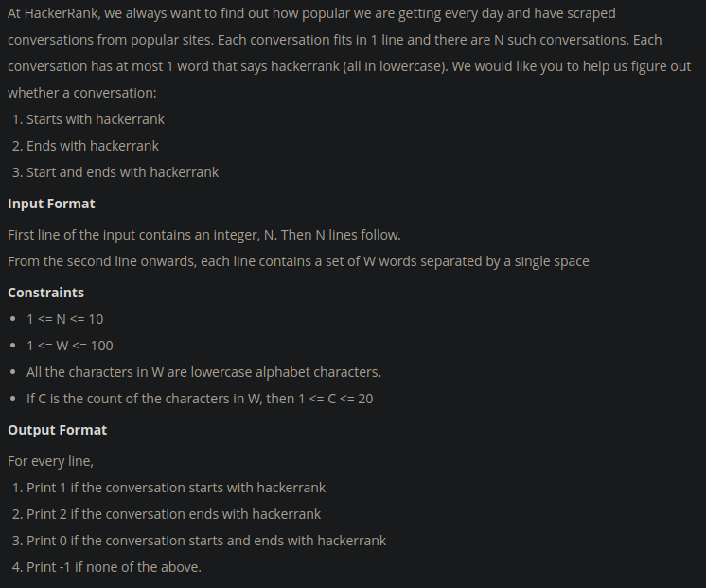Click the constraint "1 <= N <= 10"
706x588 pixels.
click(x=64, y=319)
